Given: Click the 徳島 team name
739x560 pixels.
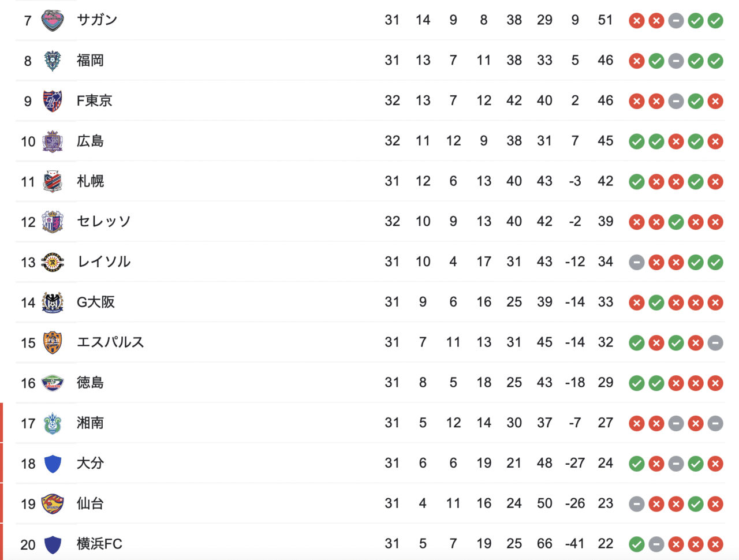Looking at the screenshot, I should pyautogui.click(x=90, y=383).
